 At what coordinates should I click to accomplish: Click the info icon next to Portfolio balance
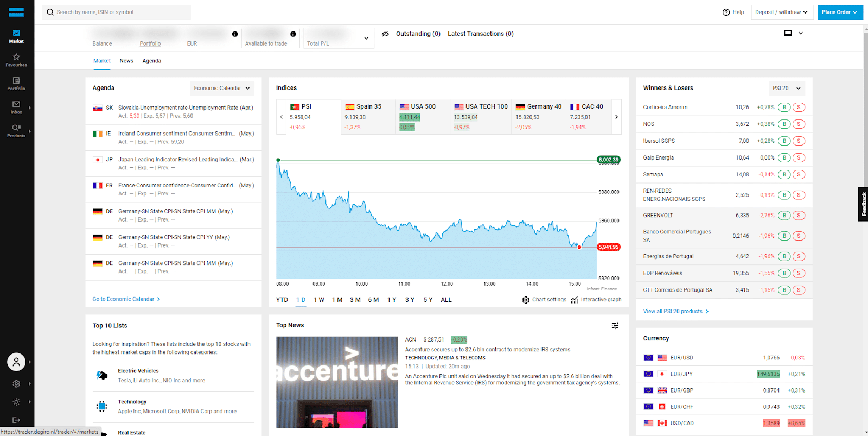point(235,34)
